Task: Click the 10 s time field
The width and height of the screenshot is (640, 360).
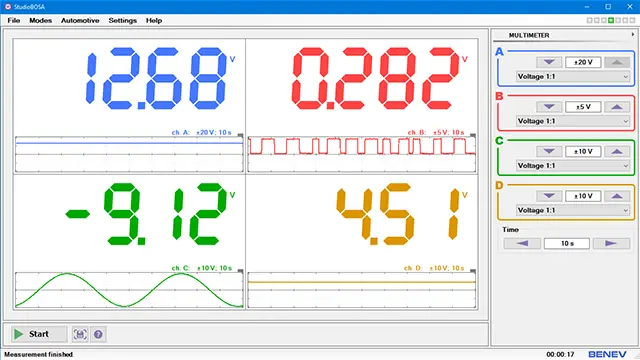Action: point(567,244)
